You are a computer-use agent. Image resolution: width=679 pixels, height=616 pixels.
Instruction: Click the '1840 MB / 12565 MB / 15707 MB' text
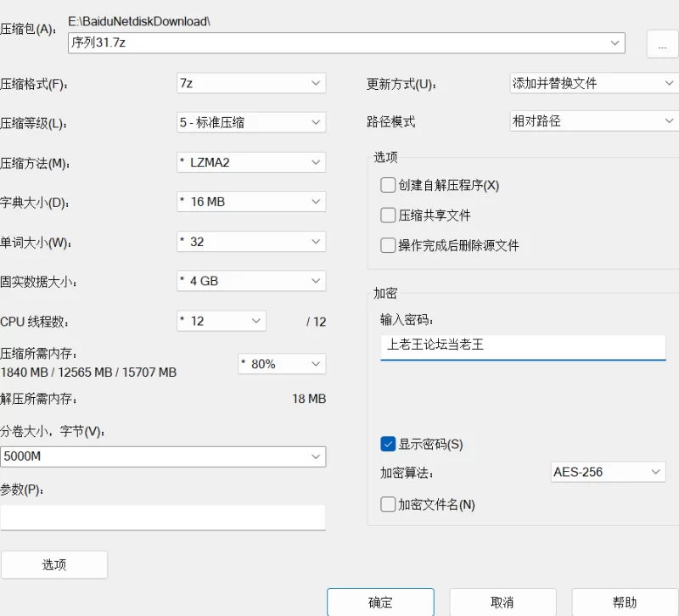[x=89, y=372]
